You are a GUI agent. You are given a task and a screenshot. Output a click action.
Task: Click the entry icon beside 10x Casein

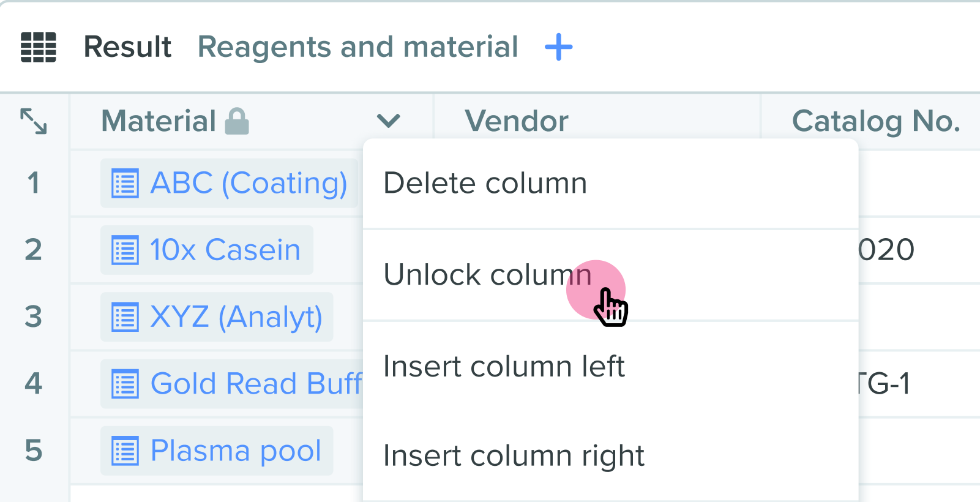[x=125, y=250]
